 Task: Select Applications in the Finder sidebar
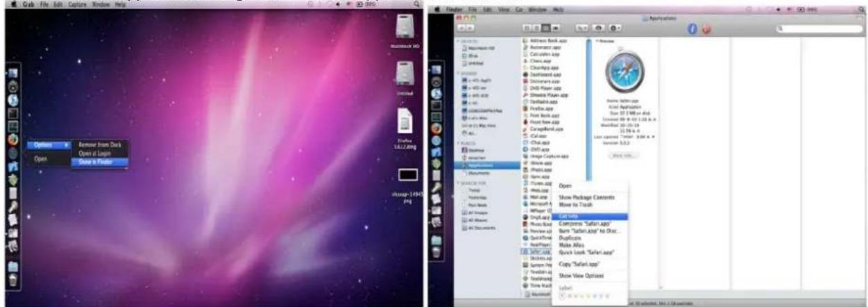click(x=486, y=165)
